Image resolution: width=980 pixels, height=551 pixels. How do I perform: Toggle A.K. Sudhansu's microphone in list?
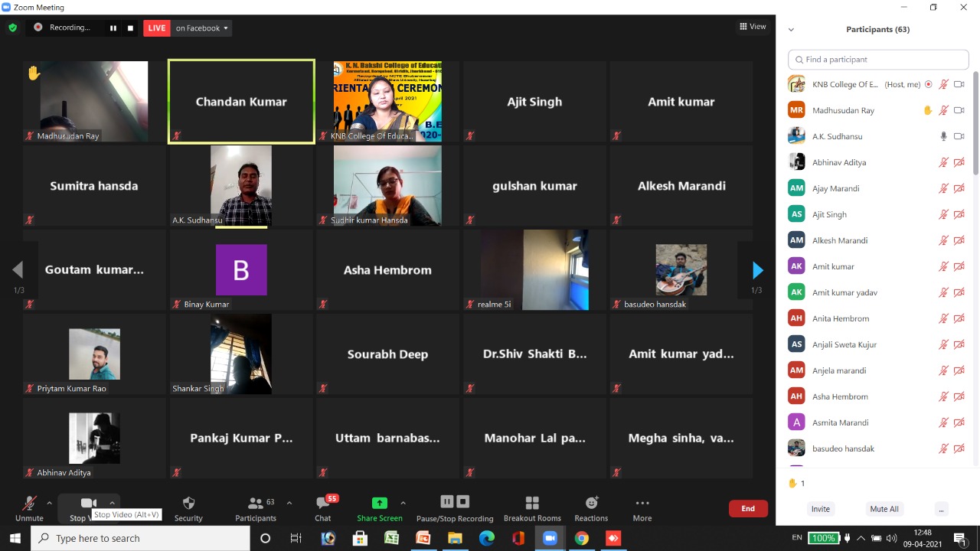(944, 136)
